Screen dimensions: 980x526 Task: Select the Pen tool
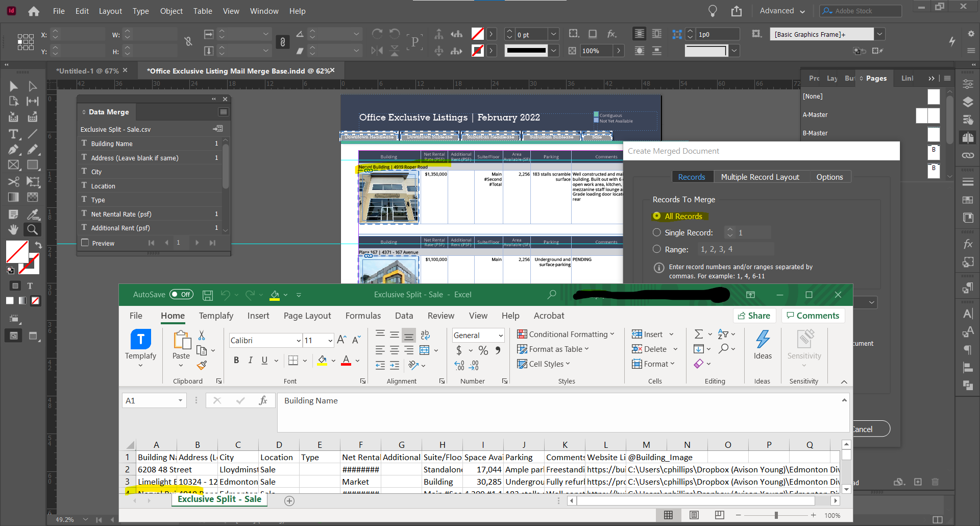tap(13, 150)
